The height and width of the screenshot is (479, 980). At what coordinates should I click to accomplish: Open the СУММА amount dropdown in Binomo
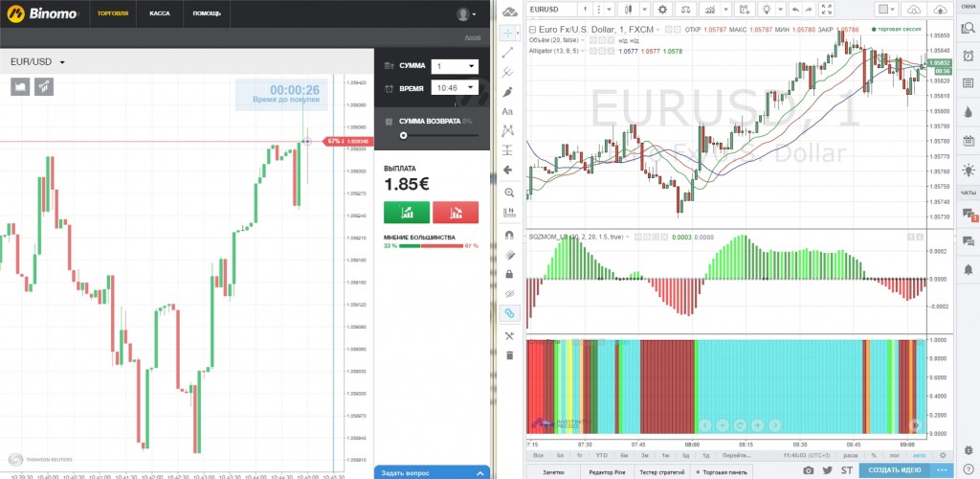455,66
